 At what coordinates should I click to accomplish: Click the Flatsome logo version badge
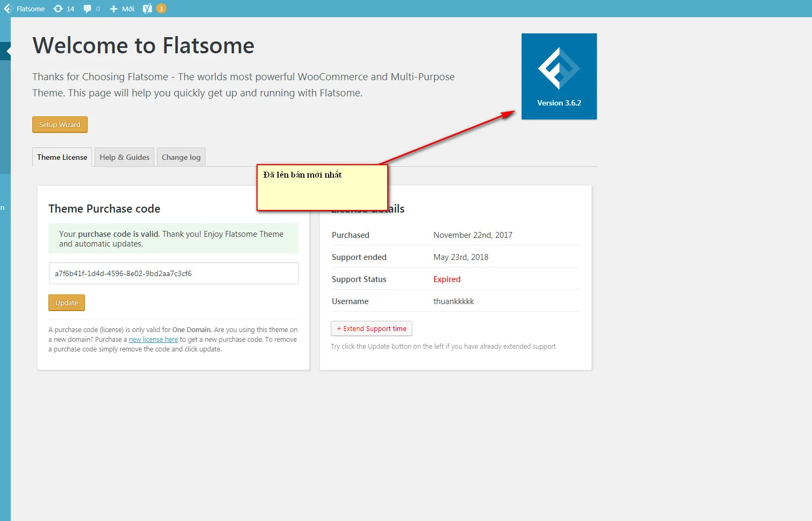pos(559,76)
